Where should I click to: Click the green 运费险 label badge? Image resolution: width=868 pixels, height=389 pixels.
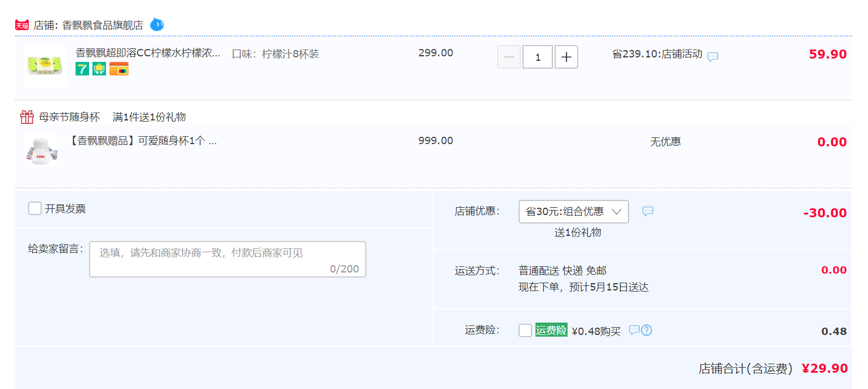click(x=551, y=330)
